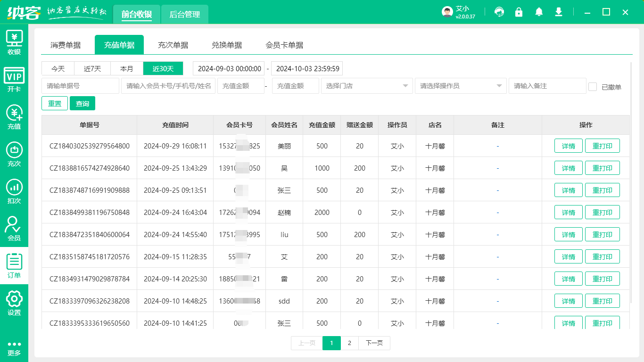The height and width of the screenshot is (362, 644).
Task: Click the download icon in title bar
Action: (559, 12)
